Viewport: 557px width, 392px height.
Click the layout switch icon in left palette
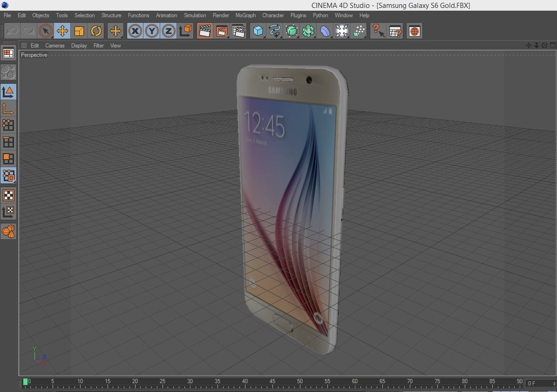(x=8, y=53)
